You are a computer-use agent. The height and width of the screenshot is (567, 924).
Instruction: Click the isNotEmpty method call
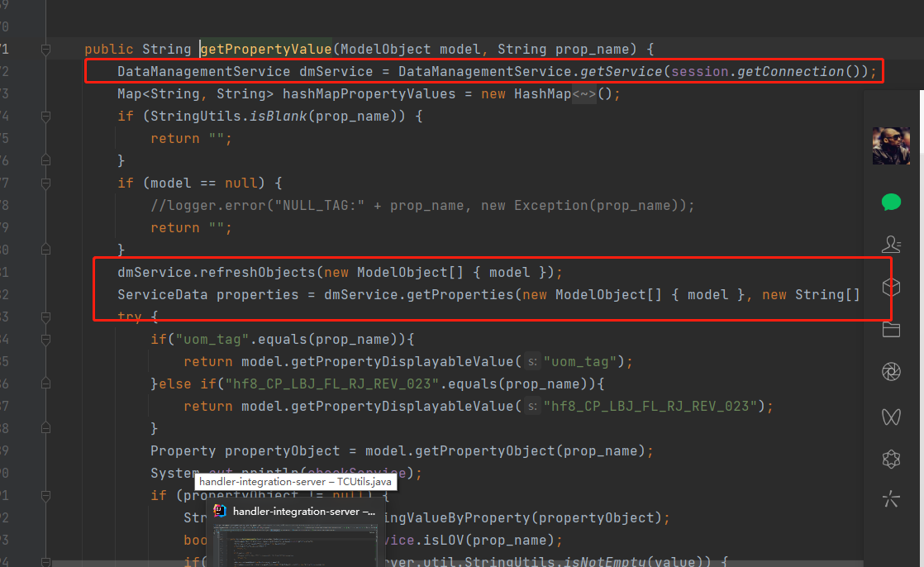tap(605, 562)
